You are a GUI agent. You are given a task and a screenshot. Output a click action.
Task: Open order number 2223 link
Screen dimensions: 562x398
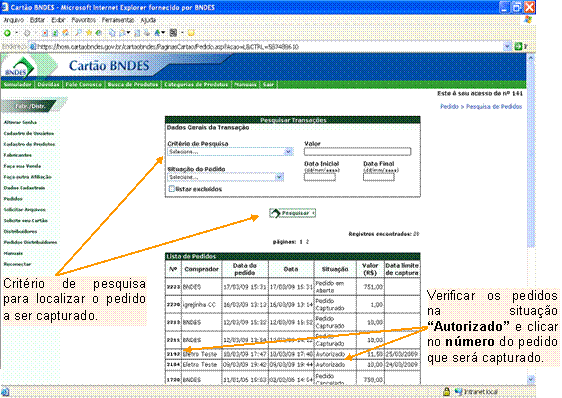click(x=173, y=287)
